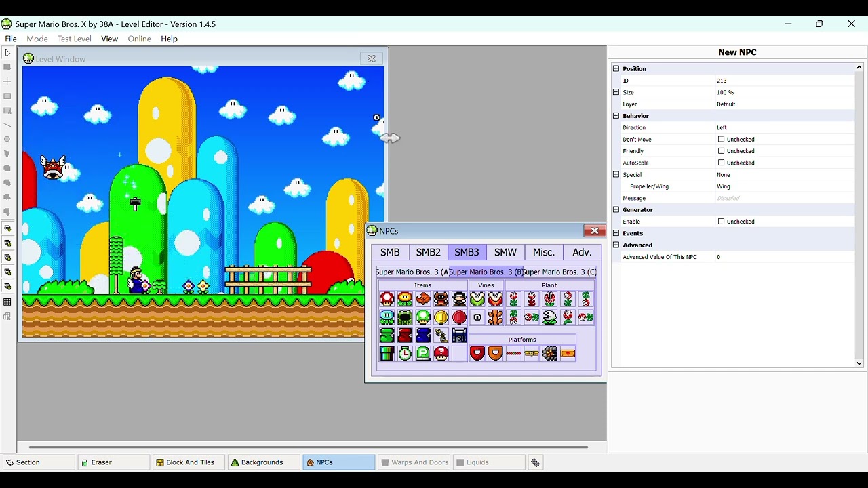Screen dimensions: 868x488
Task: Pick the spiked grinder platform NPC
Action: coord(549,353)
